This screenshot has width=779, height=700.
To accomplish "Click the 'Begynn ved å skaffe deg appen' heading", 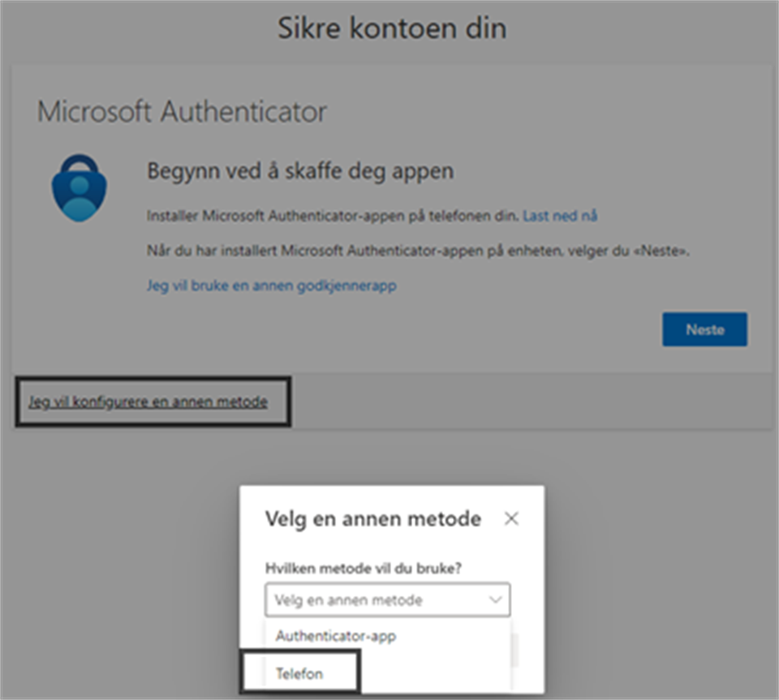I will tap(299, 171).
